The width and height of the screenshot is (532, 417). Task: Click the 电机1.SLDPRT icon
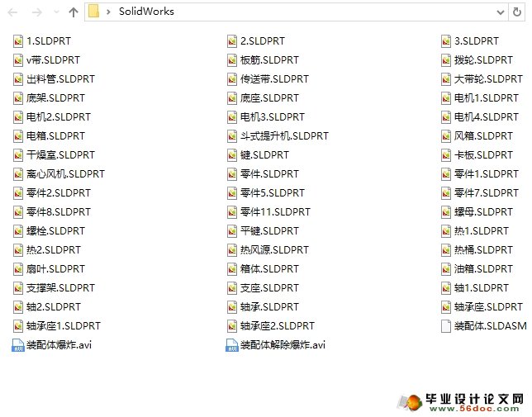tap(446, 98)
